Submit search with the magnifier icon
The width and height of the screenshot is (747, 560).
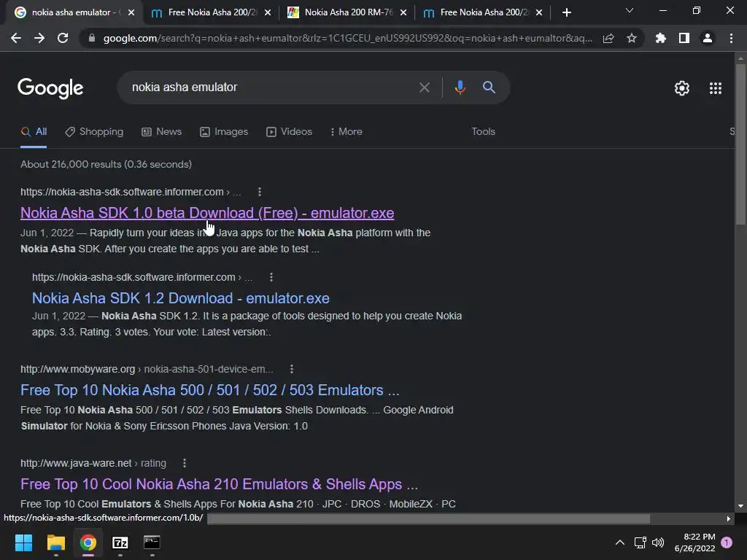(x=489, y=87)
